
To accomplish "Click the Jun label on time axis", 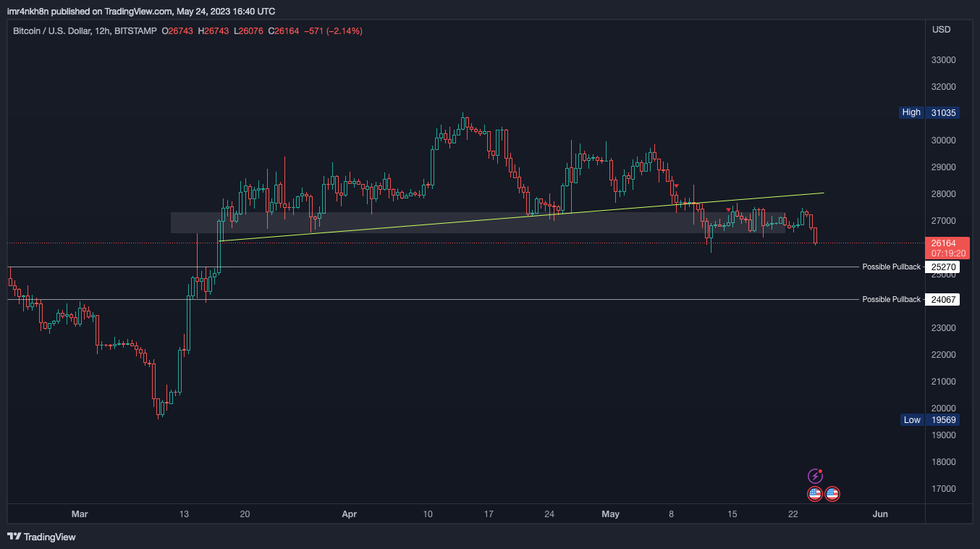I will click(880, 514).
